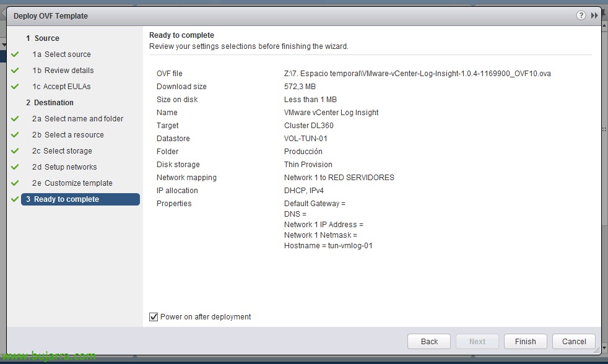Select step 3 Ready to complete
Viewport: 608px width, 364px height.
tap(80, 199)
